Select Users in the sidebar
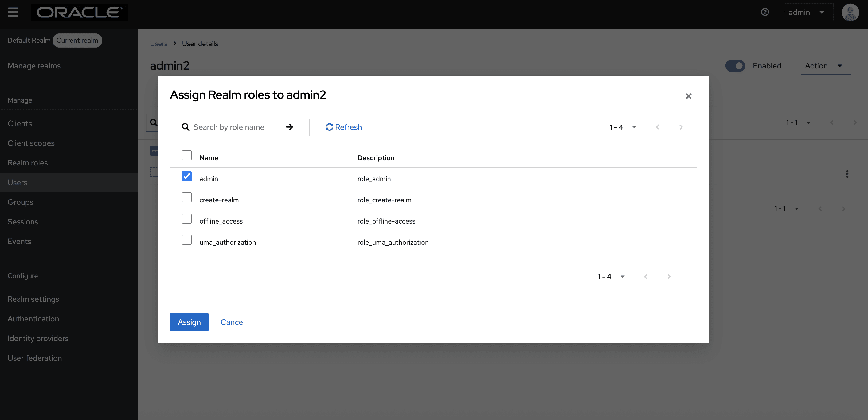The width and height of the screenshot is (868, 420). (x=17, y=182)
